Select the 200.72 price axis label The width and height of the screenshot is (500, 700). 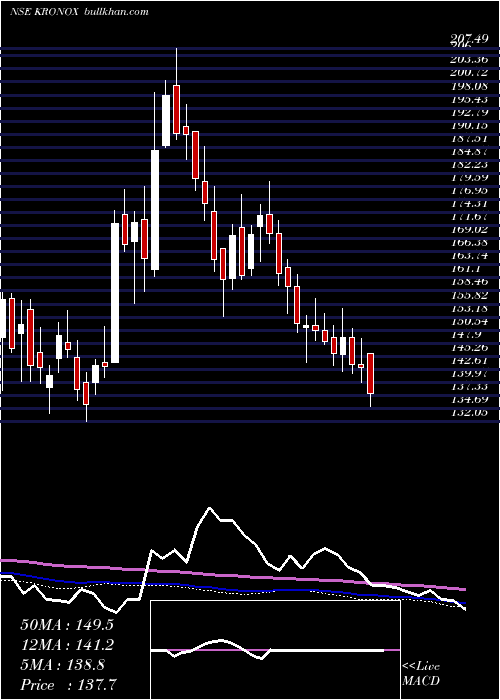[x=469, y=72]
